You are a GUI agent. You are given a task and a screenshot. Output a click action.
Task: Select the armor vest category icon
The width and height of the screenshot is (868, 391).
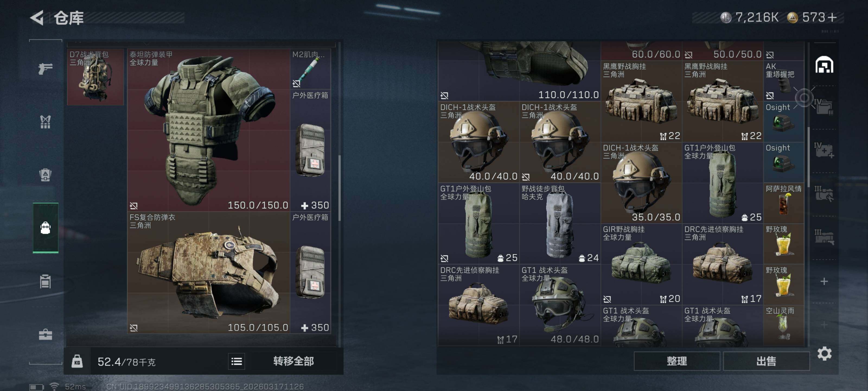pyautogui.click(x=45, y=175)
